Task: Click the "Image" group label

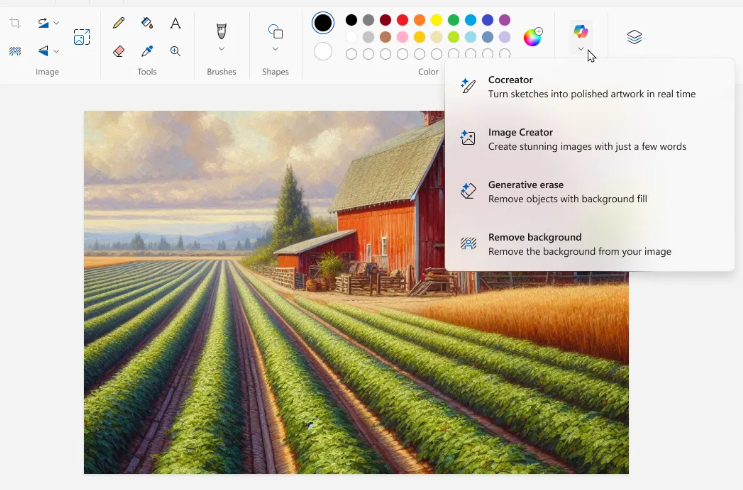Action: point(47,72)
